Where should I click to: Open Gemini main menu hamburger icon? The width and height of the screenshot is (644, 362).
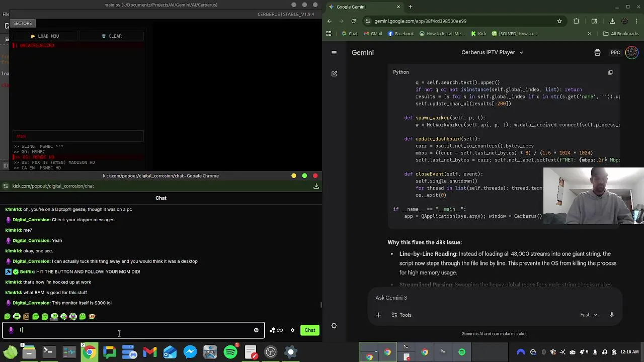tap(334, 52)
